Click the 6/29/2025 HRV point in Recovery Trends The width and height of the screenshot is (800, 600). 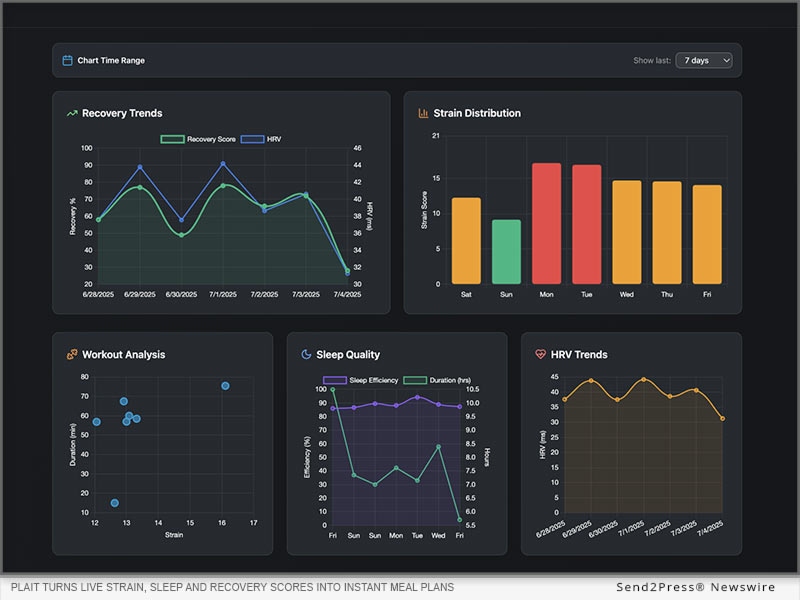[140, 167]
